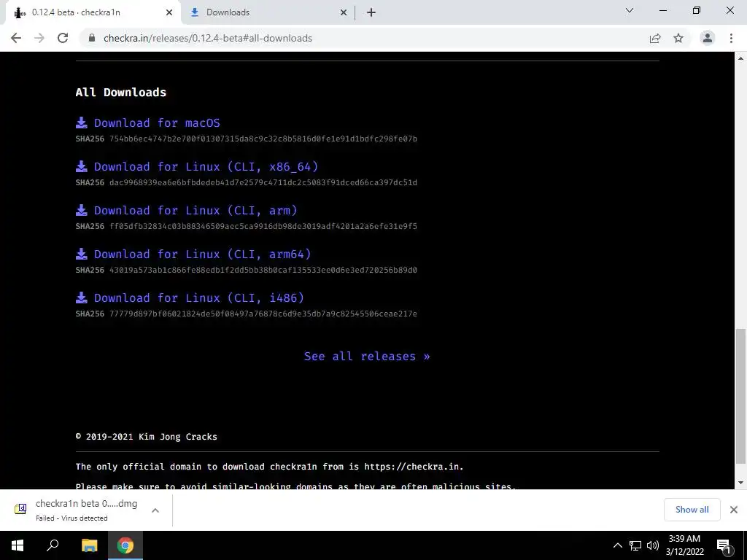
Task: Open the notification center icon
Action: click(724, 546)
